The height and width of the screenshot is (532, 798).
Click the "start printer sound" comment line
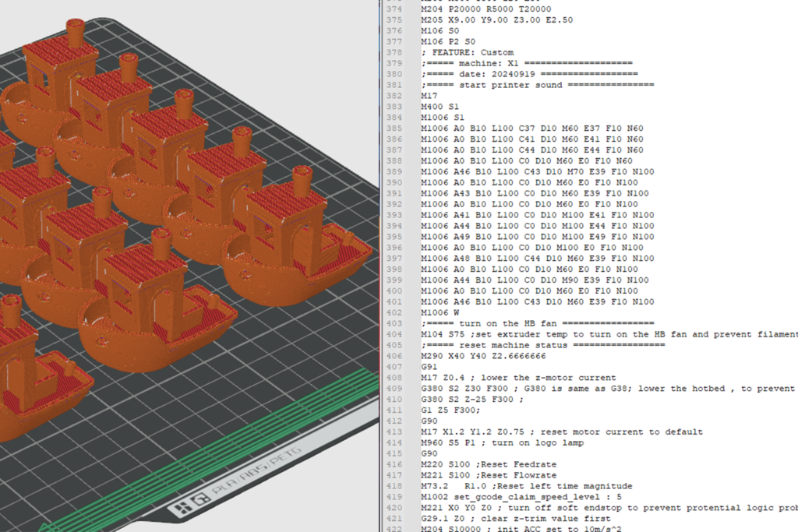538,85
